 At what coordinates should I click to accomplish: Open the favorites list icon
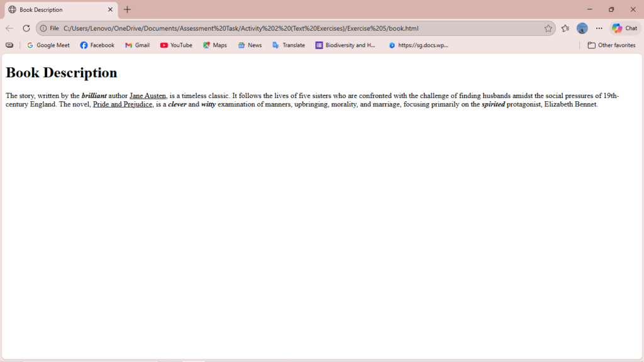click(x=565, y=28)
